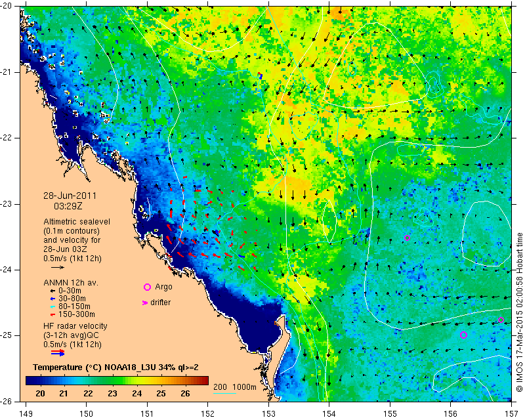Click the '80-150m' depth label
Viewport: 525px width, 420px height.
(74, 306)
